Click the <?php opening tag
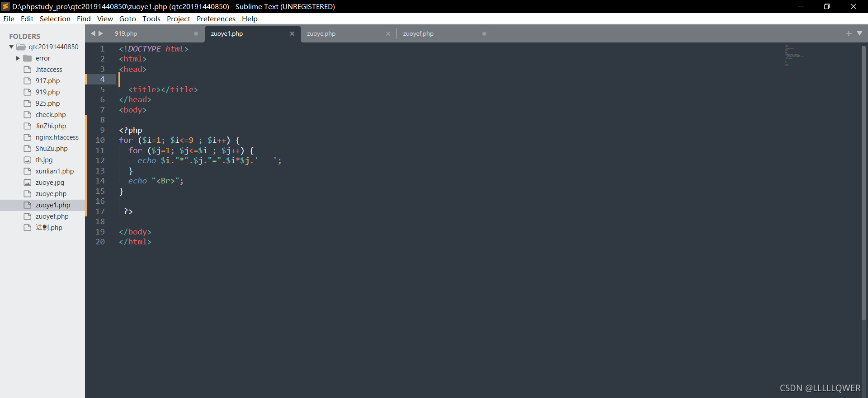The height and width of the screenshot is (398, 868). (131, 130)
